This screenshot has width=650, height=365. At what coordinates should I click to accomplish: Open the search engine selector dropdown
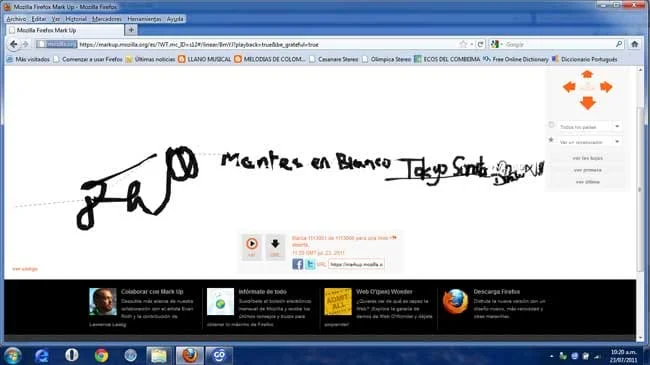(497, 44)
